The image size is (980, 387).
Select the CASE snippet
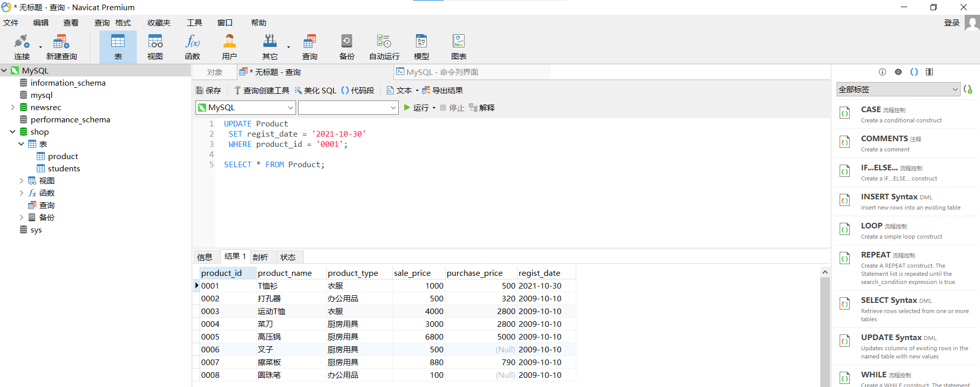906,114
